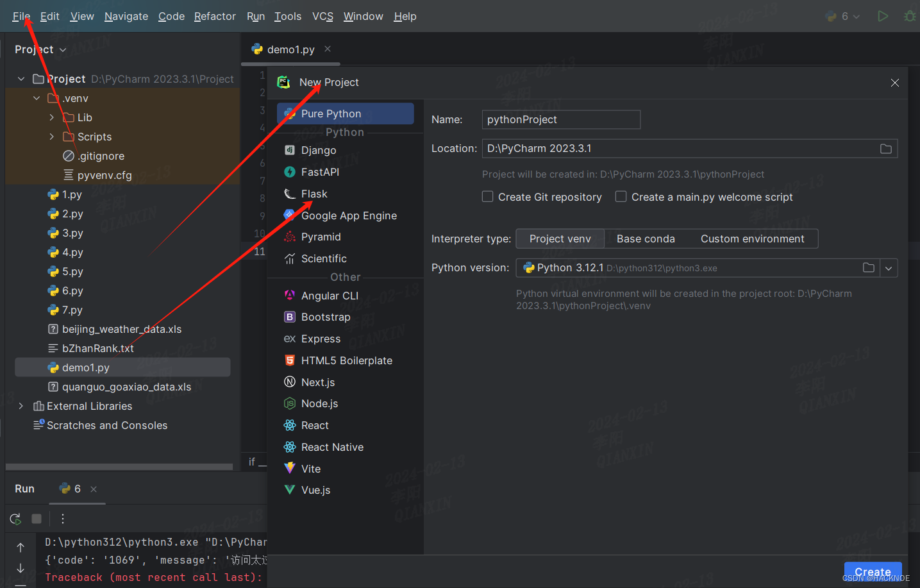The width and height of the screenshot is (920, 588).
Task: Select Project venv interpreter type
Action: point(560,239)
